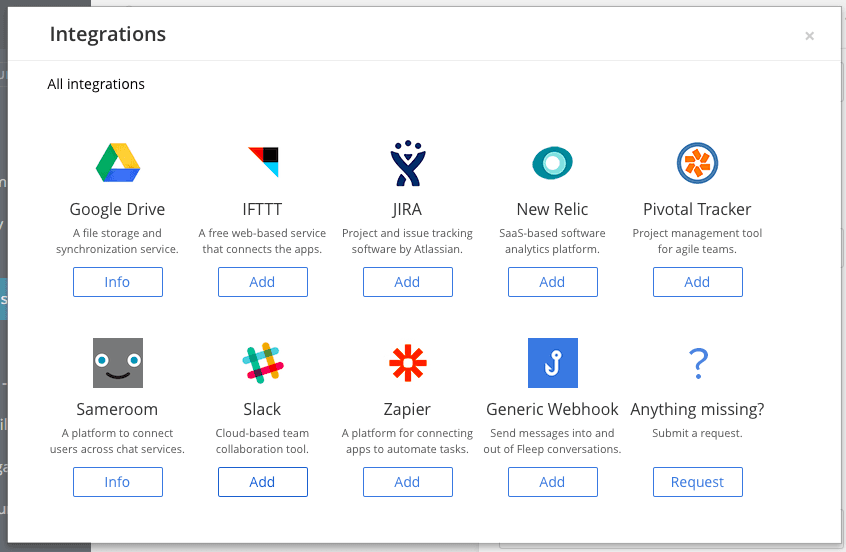Click the Sameroom smiley face icon
Image resolution: width=846 pixels, height=552 pixels.
[x=118, y=363]
